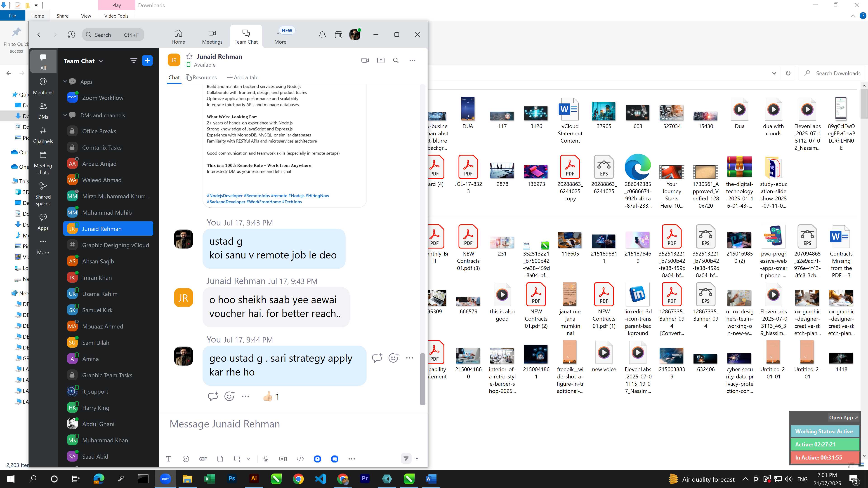Open Zoom history clock icon

point(71,35)
